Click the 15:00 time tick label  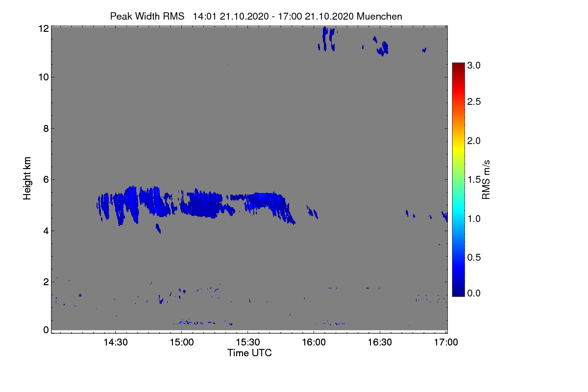(181, 343)
